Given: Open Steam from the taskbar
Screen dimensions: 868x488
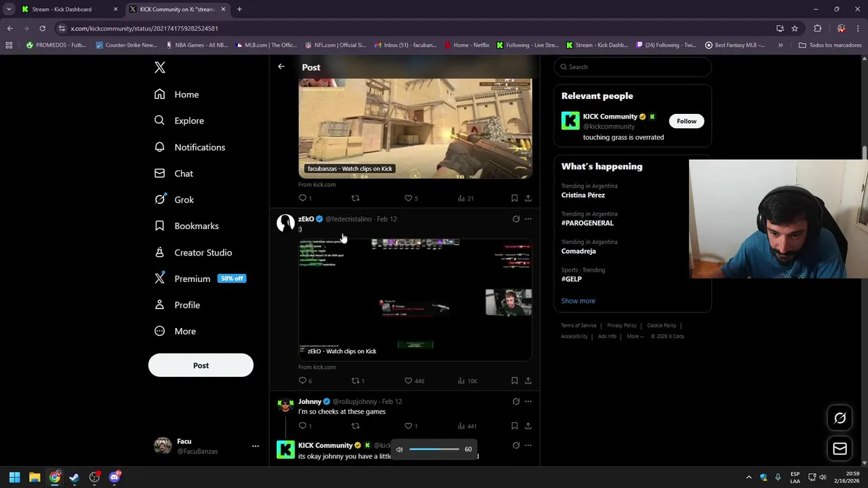Looking at the screenshot, I should point(75,477).
